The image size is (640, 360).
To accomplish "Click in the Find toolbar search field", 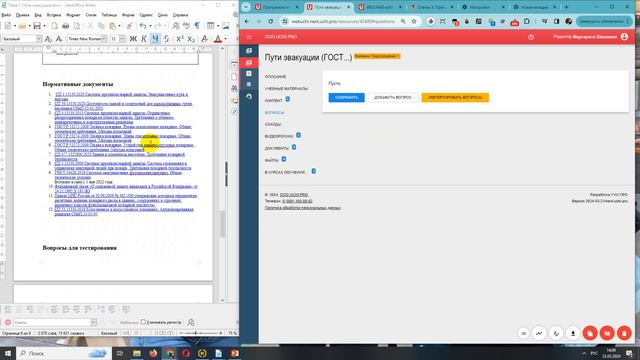I will (52, 322).
